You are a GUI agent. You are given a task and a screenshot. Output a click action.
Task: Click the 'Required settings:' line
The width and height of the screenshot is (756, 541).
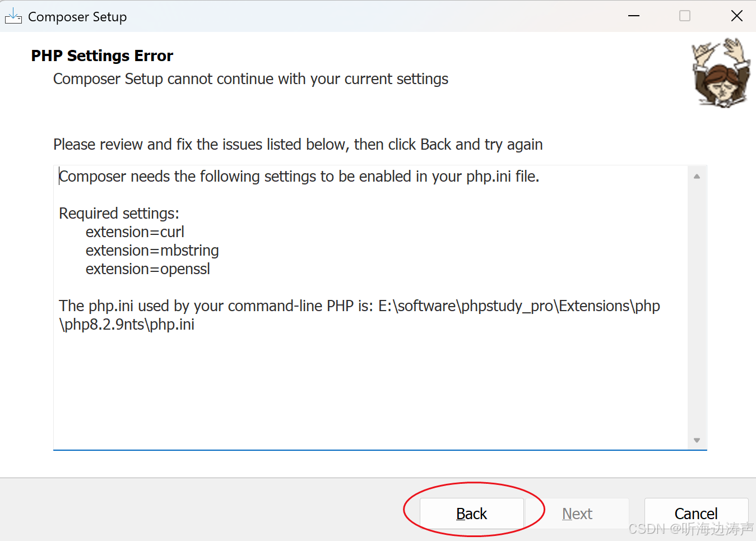click(x=119, y=214)
